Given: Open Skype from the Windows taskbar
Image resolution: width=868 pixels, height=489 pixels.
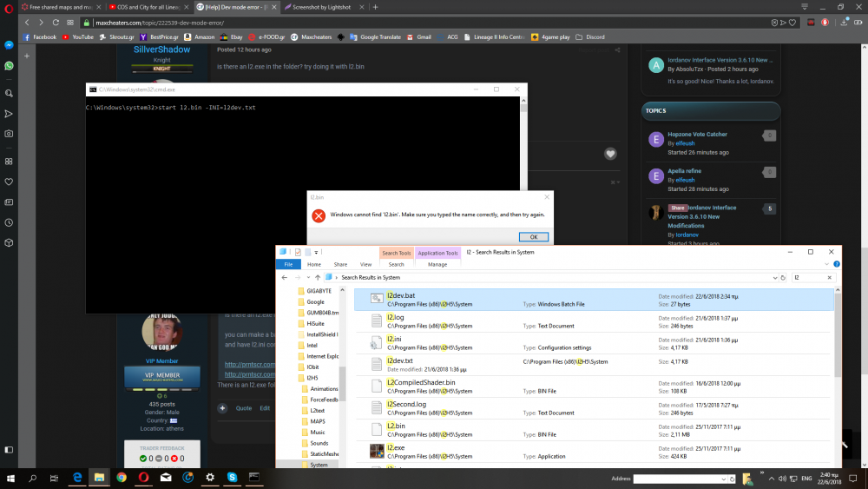Looking at the screenshot, I should (x=232, y=478).
